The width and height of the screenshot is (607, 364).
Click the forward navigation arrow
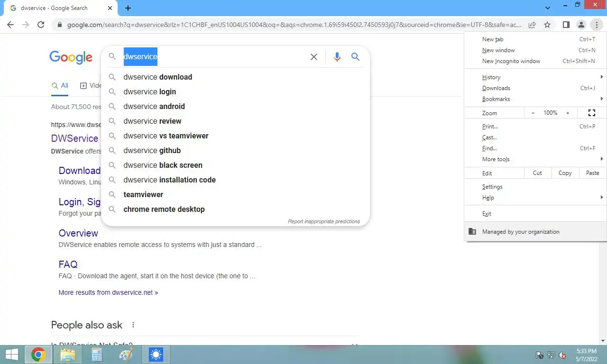coord(26,25)
